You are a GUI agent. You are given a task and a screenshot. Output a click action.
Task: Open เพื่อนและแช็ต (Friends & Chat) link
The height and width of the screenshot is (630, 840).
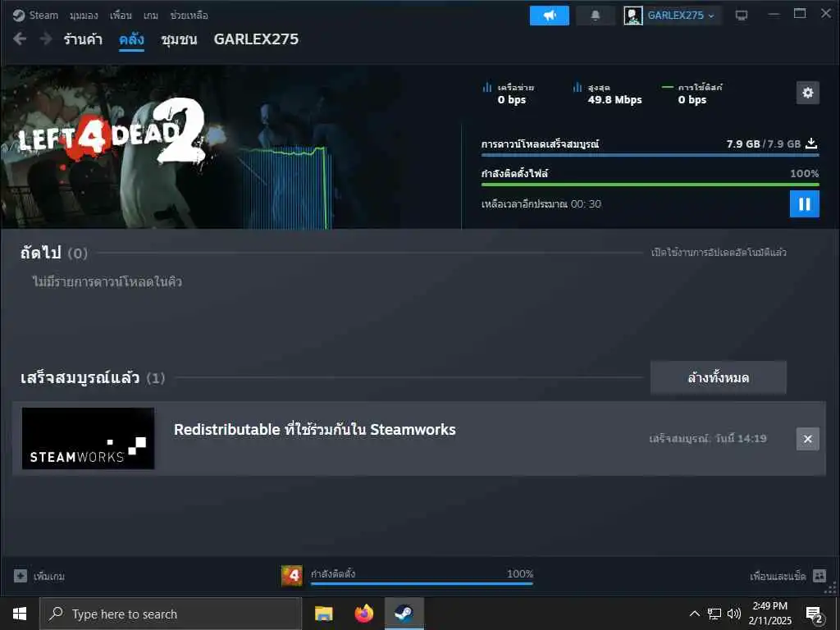point(778,577)
